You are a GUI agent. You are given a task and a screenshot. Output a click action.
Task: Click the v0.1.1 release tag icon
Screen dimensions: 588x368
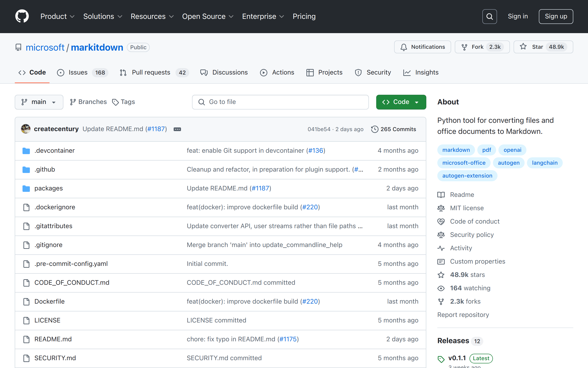441,359
